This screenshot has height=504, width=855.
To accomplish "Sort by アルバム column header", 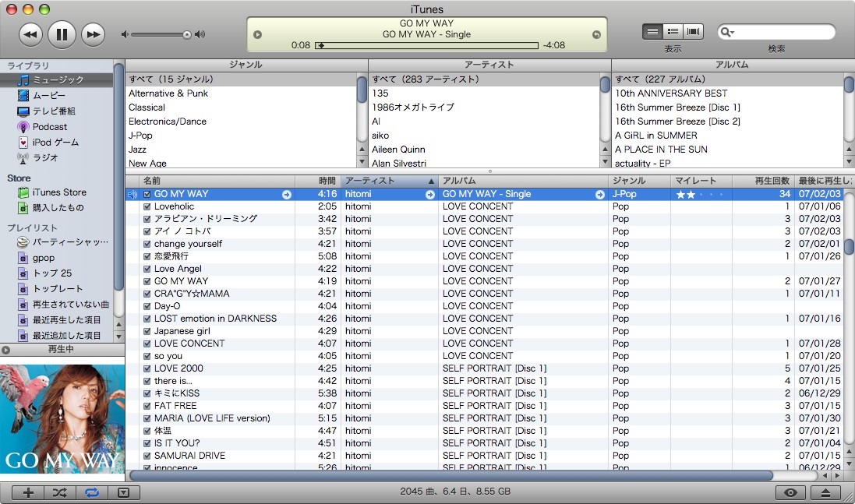I will pos(523,181).
